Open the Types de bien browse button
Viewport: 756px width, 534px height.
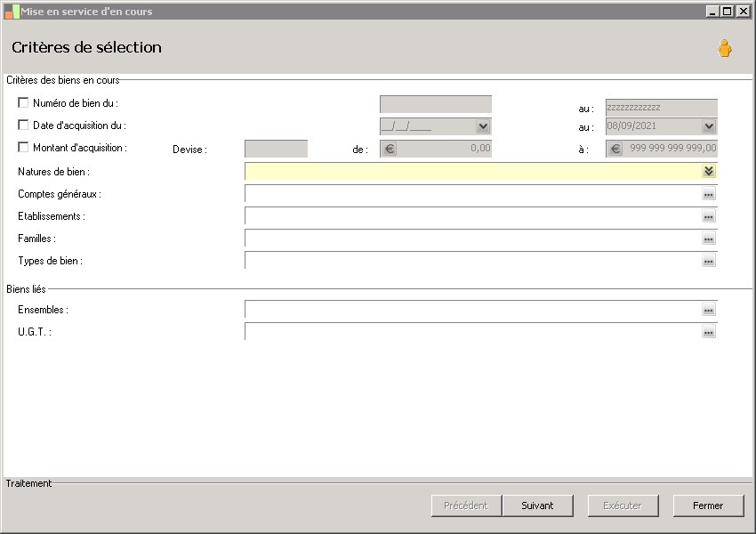pyautogui.click(x=708, y=261)
